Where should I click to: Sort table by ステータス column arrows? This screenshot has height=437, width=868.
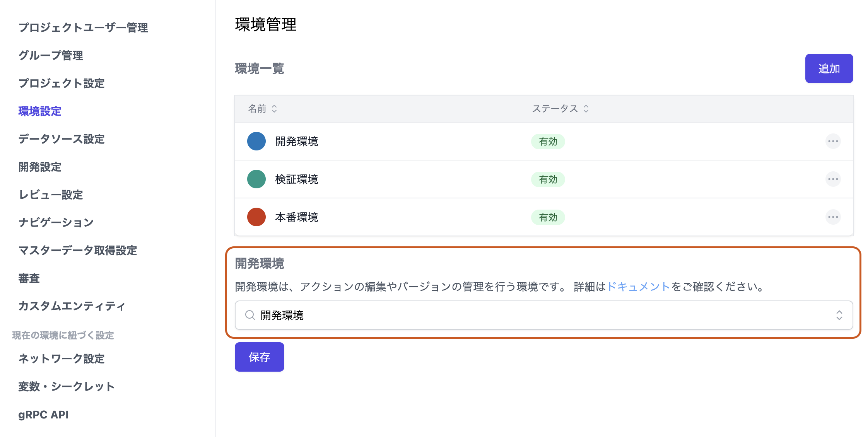586,109
